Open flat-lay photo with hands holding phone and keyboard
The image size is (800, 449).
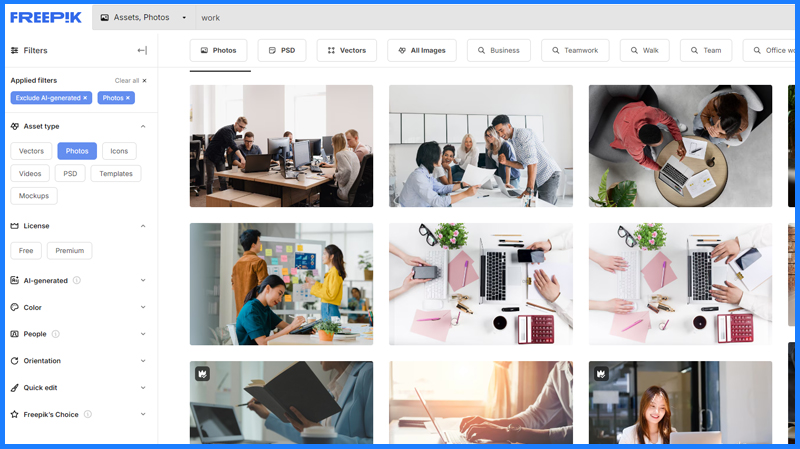click(x=481, y=284)
